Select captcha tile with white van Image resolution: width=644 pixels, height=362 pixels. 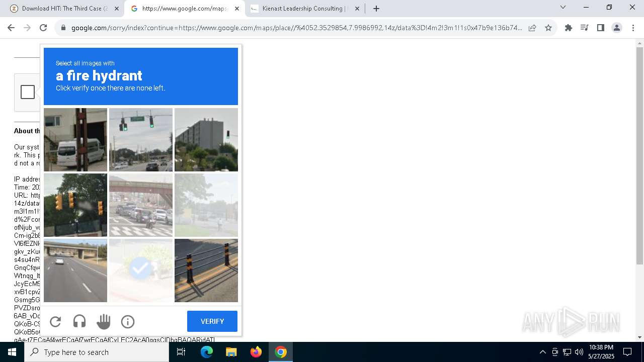coord(75,140)
